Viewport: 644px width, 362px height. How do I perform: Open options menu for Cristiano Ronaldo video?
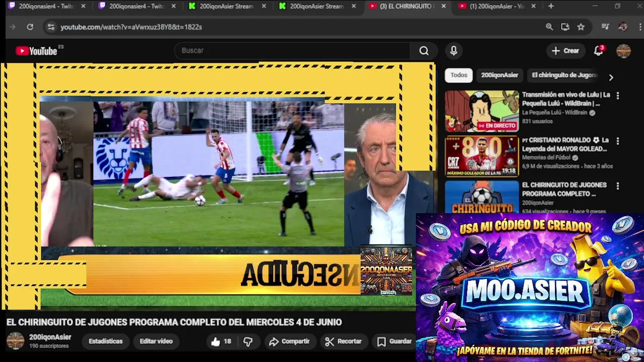pos(618,141)
